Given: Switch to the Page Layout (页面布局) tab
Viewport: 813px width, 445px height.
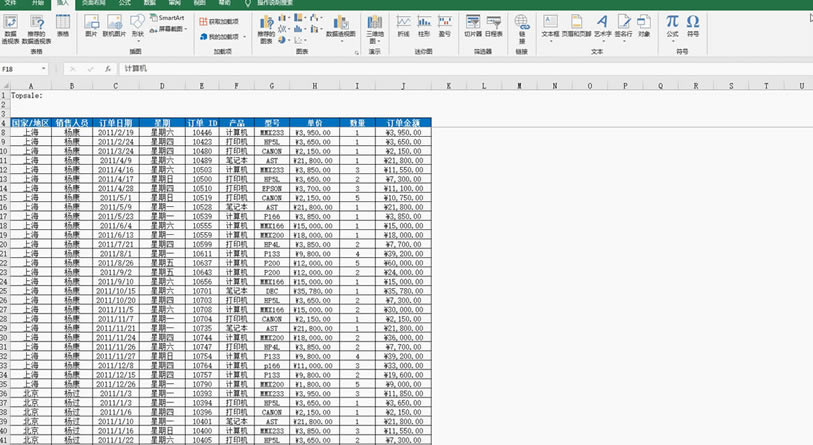Looking at the screenshot, I should pyautogui.click(x=93, y=3).
